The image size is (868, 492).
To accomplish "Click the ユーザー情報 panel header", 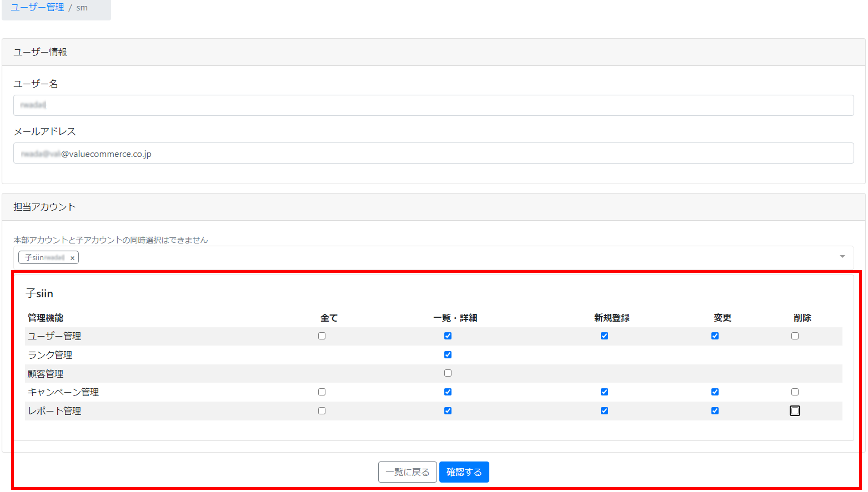I will 434,52.
